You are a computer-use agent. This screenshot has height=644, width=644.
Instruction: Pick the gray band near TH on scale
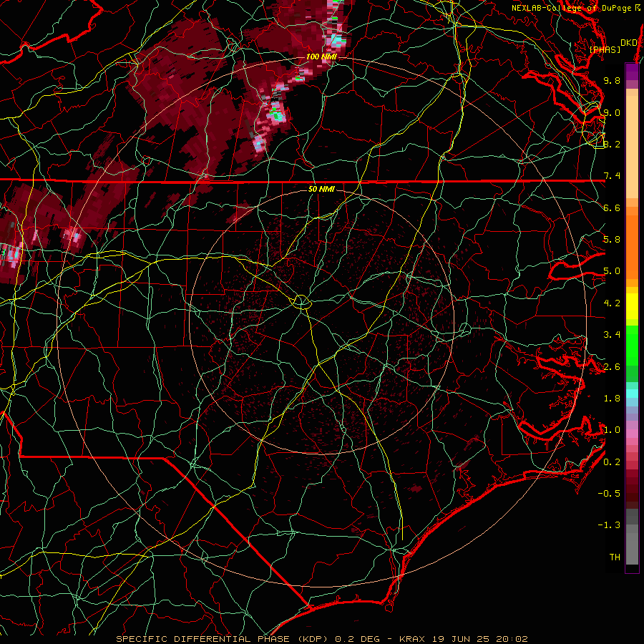(x=632, y=550)
